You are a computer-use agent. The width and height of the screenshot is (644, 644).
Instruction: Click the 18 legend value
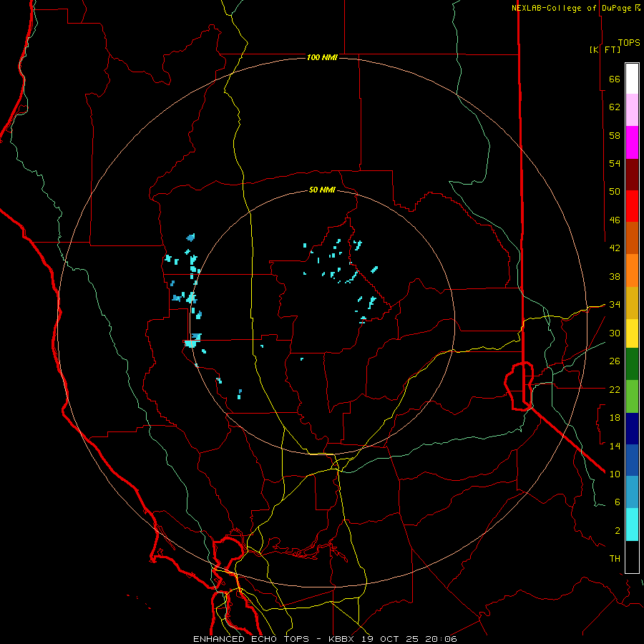(x=615, y=418)
